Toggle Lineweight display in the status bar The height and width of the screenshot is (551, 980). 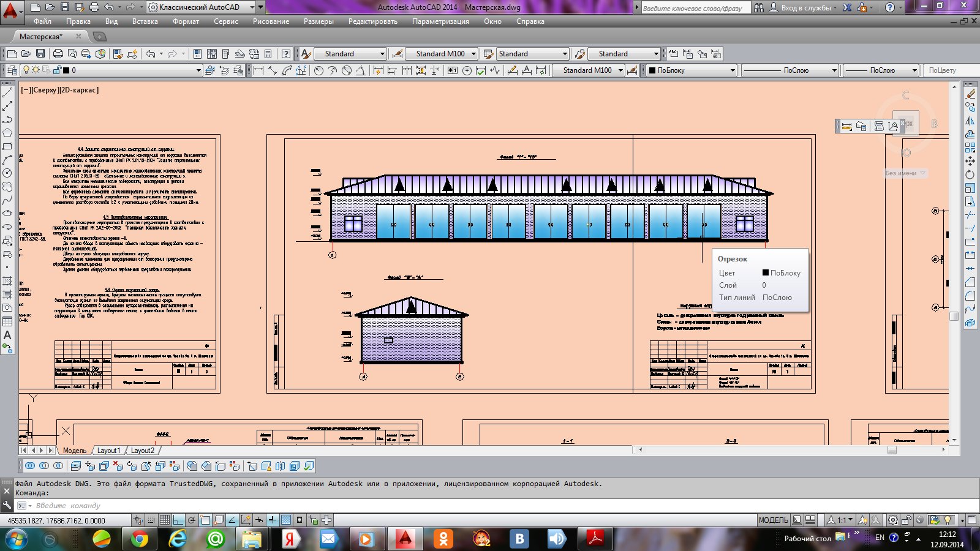point(273,520)
